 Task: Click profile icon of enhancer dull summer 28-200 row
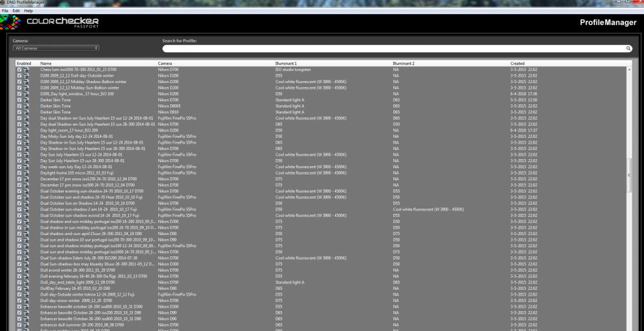pyautogui.click(x=26, y=325)
